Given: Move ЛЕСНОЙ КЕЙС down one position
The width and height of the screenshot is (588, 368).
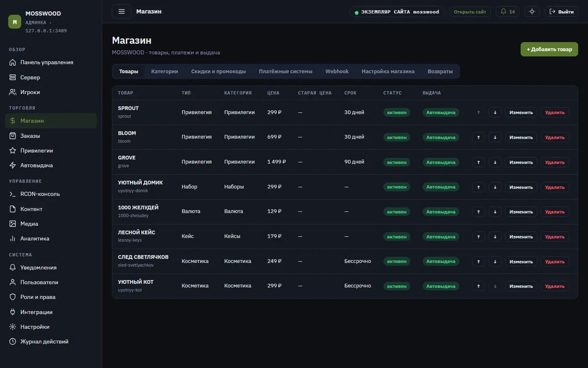Looking at the screenshot, I should tap(495, 237).
